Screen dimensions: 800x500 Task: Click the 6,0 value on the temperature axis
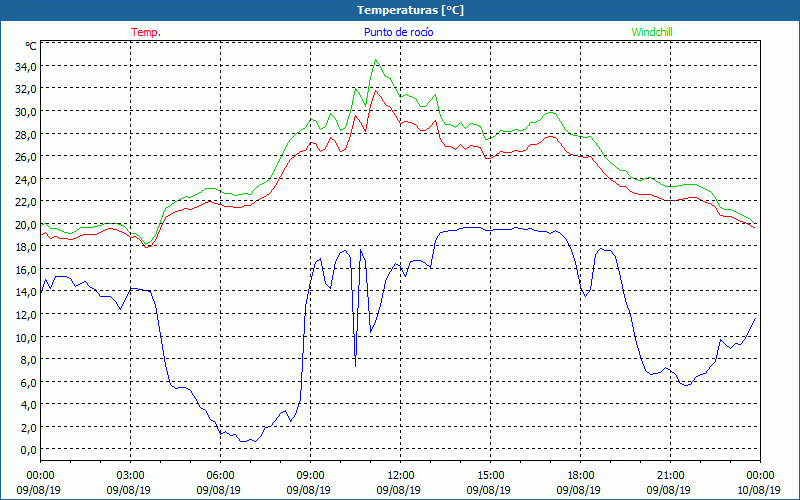coord(28,382)
